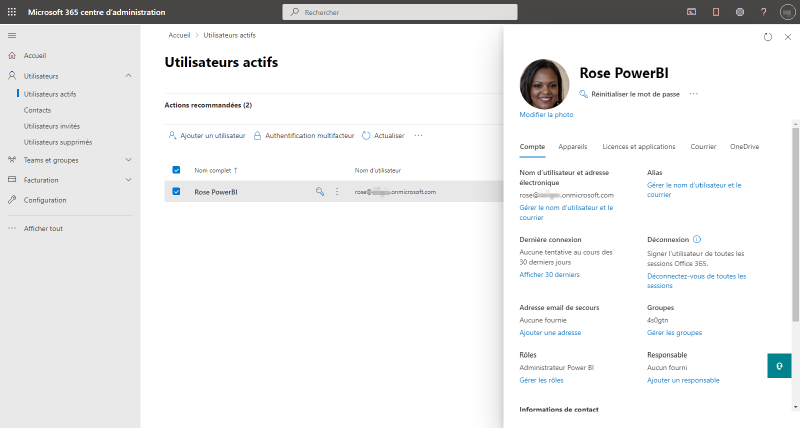This screenshot has height=428, width=800.
Task: Open more options ellipsis beside reset password
Action: pyautogui.click(x=693, y=94)
